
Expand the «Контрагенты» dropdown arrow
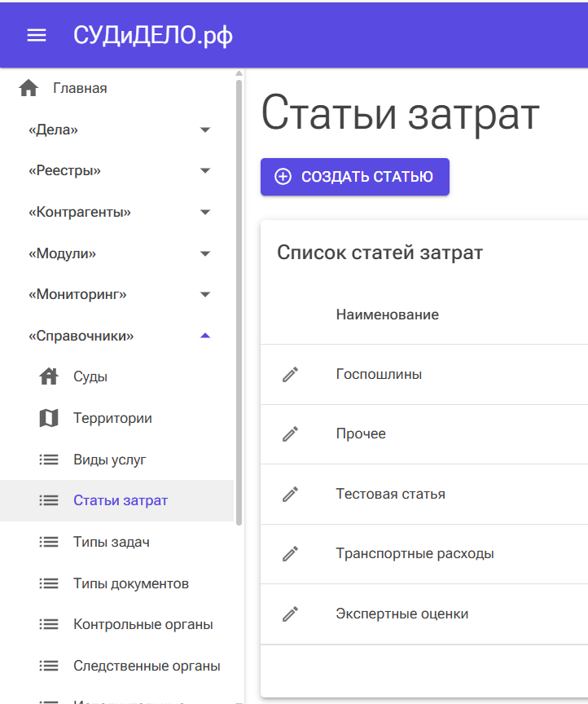pyautogui.click(x=204, y=213)
